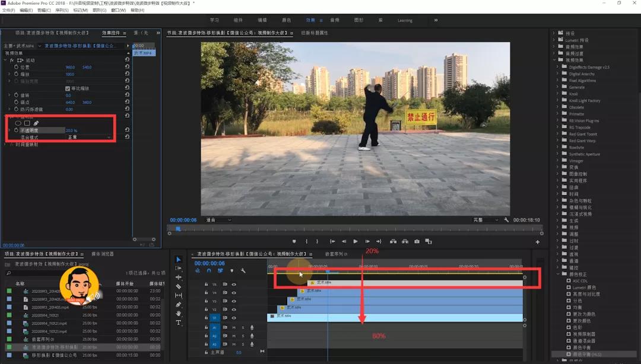Select the Type tool
641x364 pixels.
[179, 323]
